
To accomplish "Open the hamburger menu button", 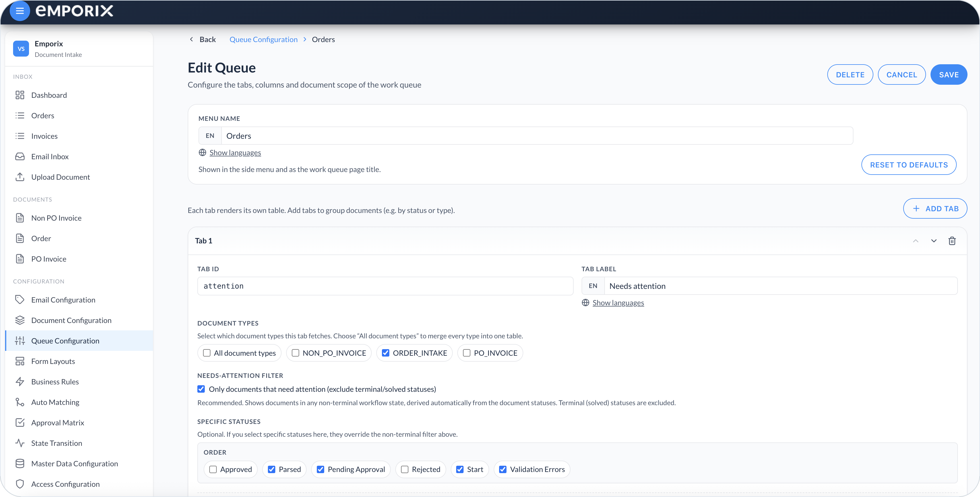I will (19, 11).
